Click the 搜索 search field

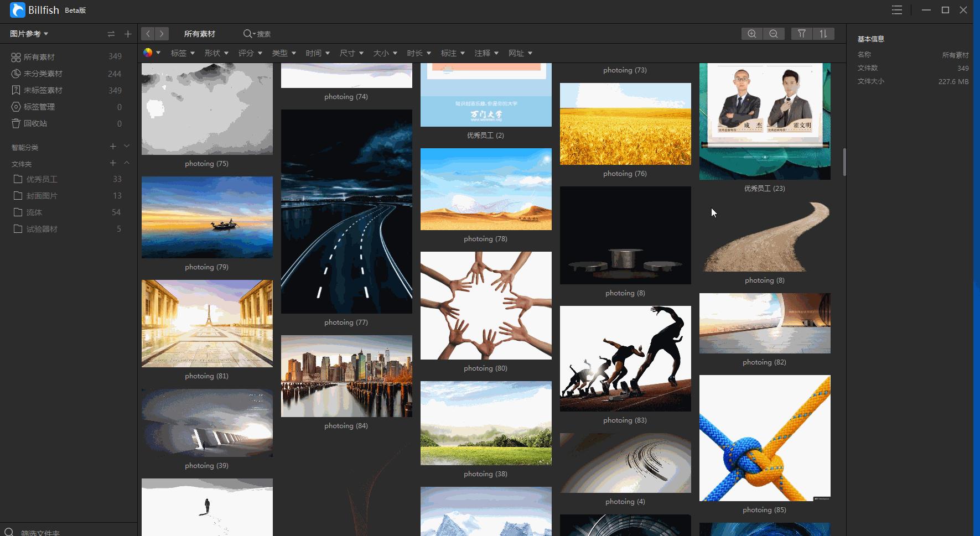pyautogui.click(x=263, y=34)
